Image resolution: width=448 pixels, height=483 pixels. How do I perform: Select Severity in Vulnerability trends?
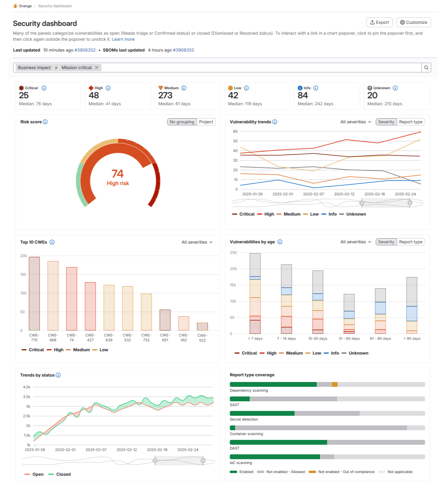[386, 122]
